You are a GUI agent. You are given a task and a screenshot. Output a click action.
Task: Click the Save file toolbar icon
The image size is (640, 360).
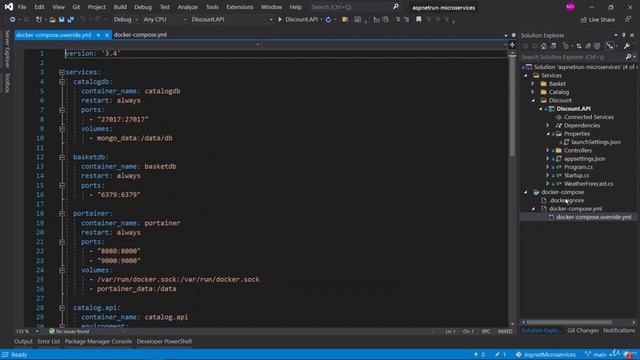(x=61, y=19)
